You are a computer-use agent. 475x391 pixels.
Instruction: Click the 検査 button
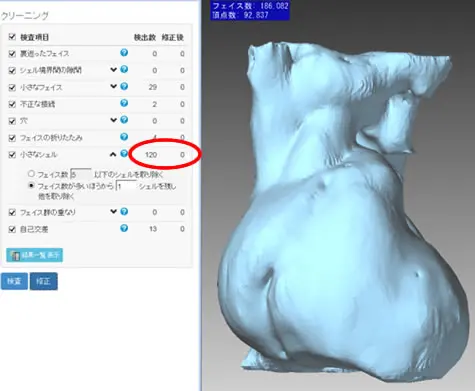(14, 281)
